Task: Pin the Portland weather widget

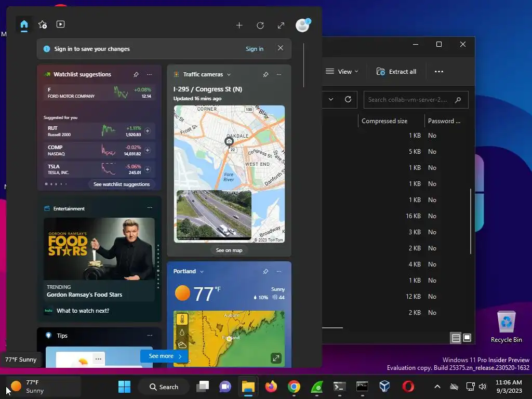Action: [x=265, y=271]
